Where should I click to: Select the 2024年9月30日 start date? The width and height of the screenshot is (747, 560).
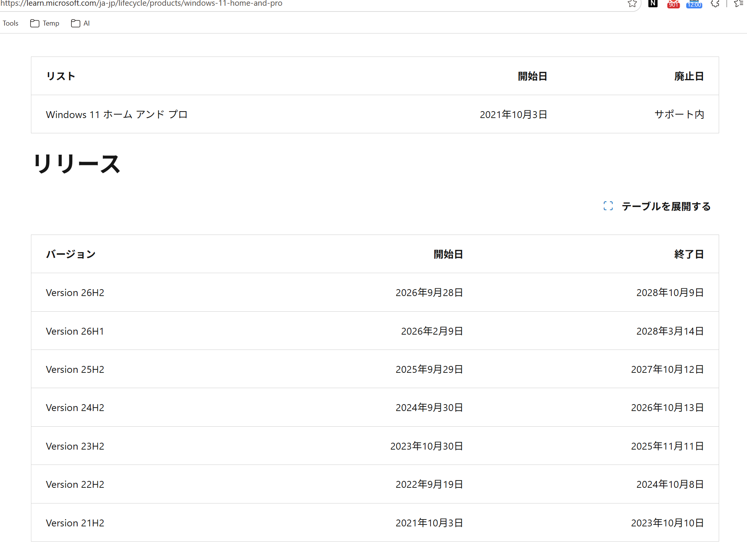[429, 408]
